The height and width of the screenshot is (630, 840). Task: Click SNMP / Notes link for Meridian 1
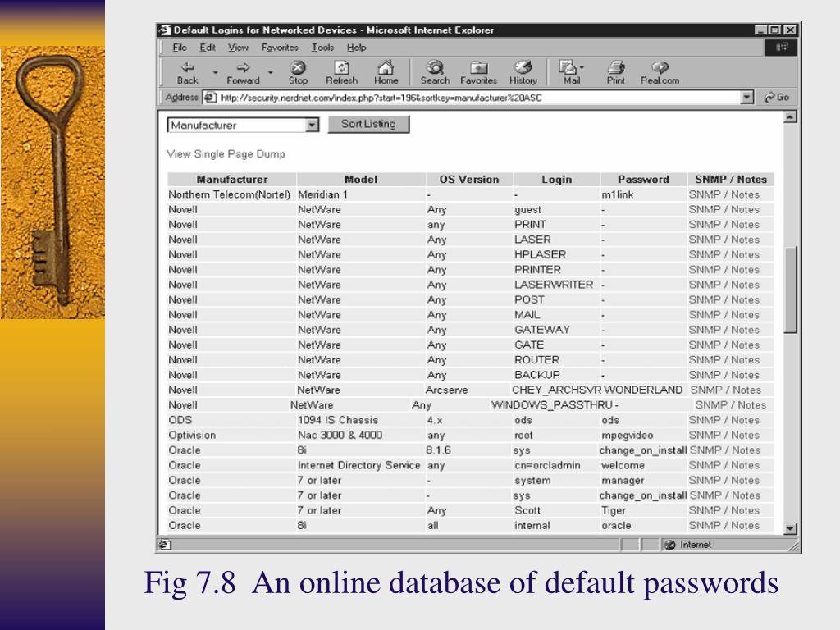tap(724, 194)
